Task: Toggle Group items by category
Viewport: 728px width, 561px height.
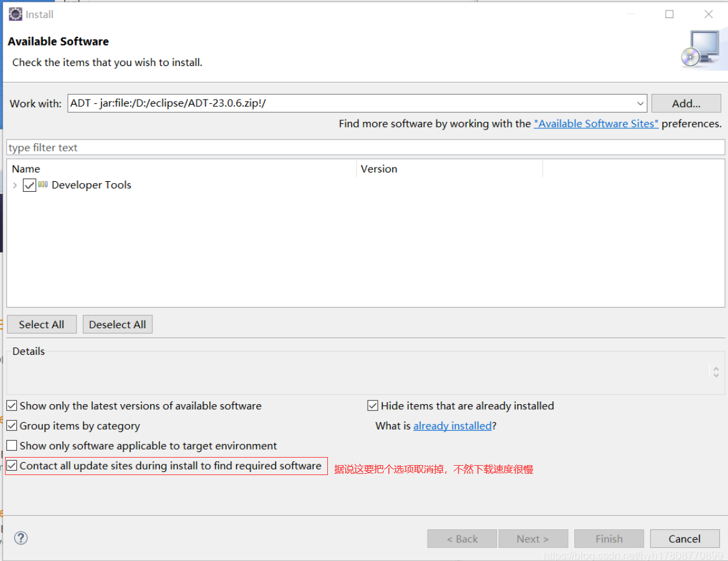Action: tap(11, 426)
